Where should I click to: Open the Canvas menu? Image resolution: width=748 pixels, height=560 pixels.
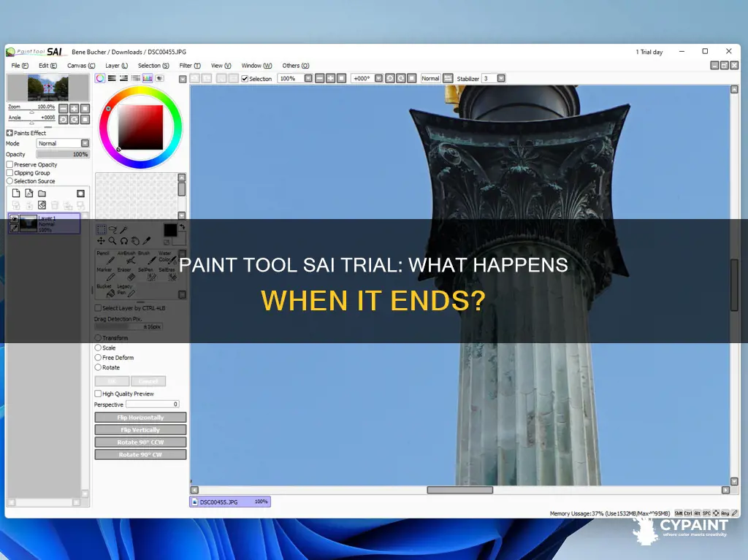[80, 66]
